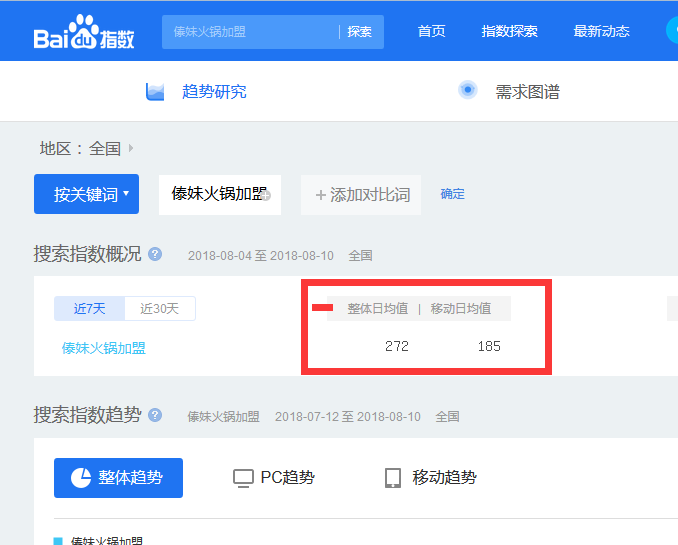The height and width of the screenshot is (545, 678).
Task: Go to 首页 in top navigation
Action: coord(432,31)
